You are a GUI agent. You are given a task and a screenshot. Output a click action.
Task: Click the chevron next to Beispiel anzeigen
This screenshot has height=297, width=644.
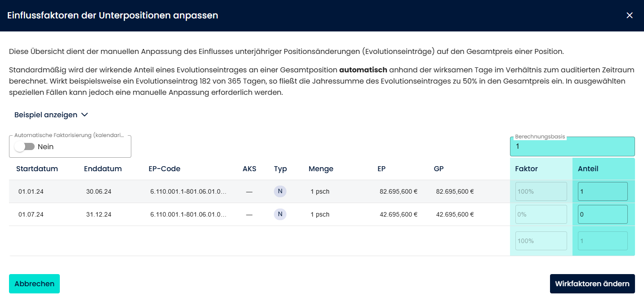[85, 115]
